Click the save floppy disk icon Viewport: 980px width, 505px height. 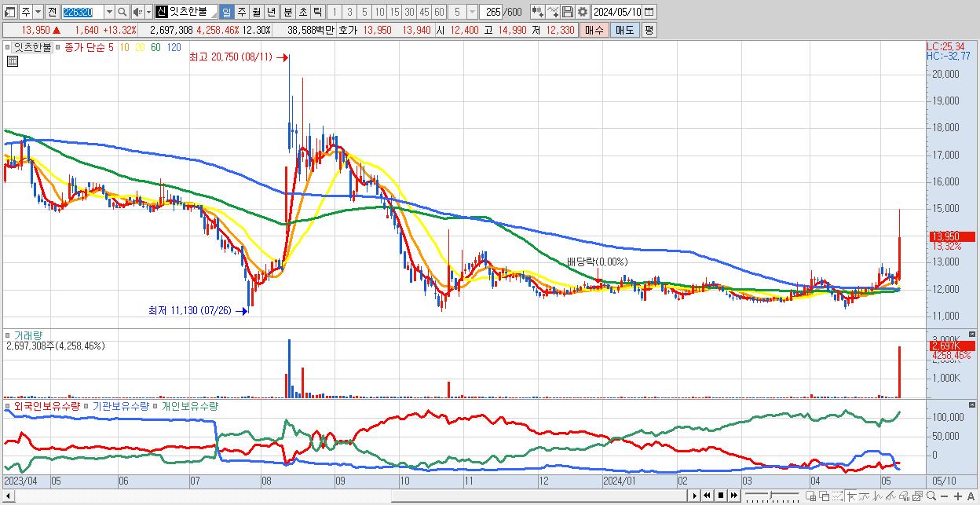click(x=567, y=12)
